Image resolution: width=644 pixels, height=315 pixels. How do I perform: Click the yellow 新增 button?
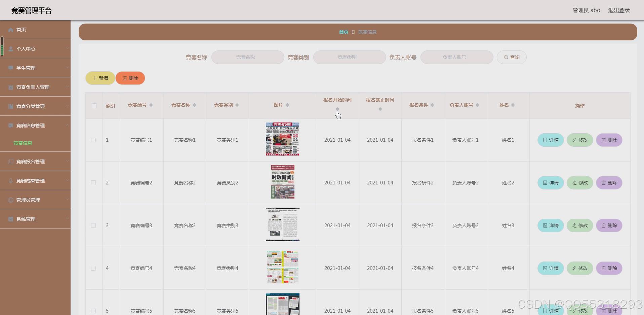point(100,78)
